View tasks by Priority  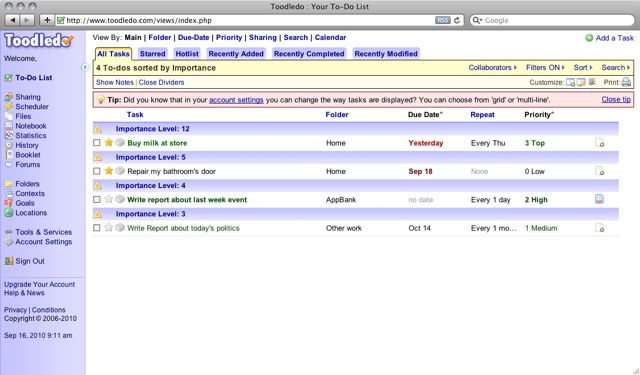click(229, 38)
